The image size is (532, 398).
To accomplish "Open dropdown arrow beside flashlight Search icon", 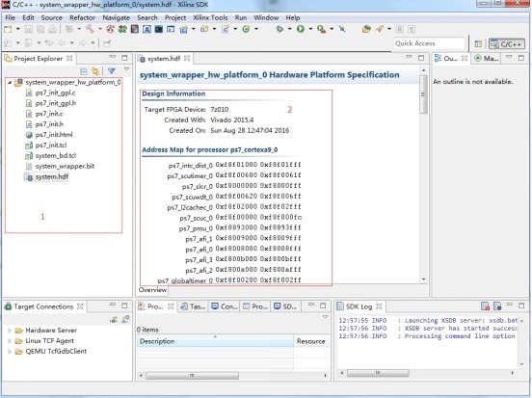I will coord(388,29).
